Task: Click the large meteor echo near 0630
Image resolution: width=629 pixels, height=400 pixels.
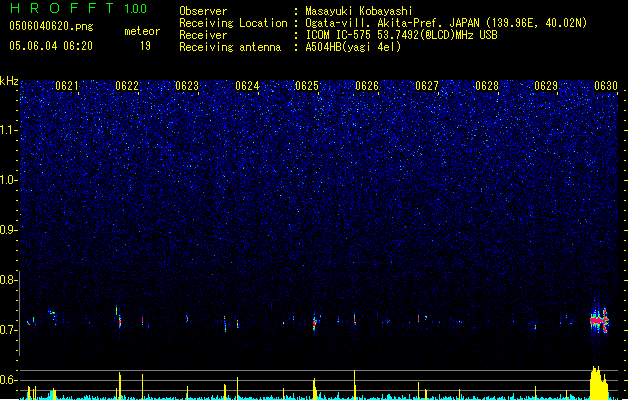Action: point(599,320)
